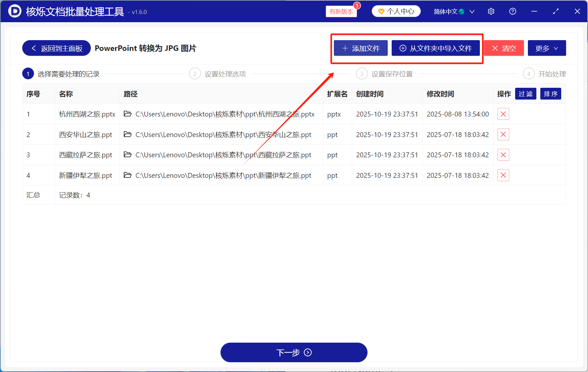Image resolution: width=588 pixels, height=372 pixels.
Task: Click modified time 2025-08-08 13:54:00
Action: (x=458, y=114)
